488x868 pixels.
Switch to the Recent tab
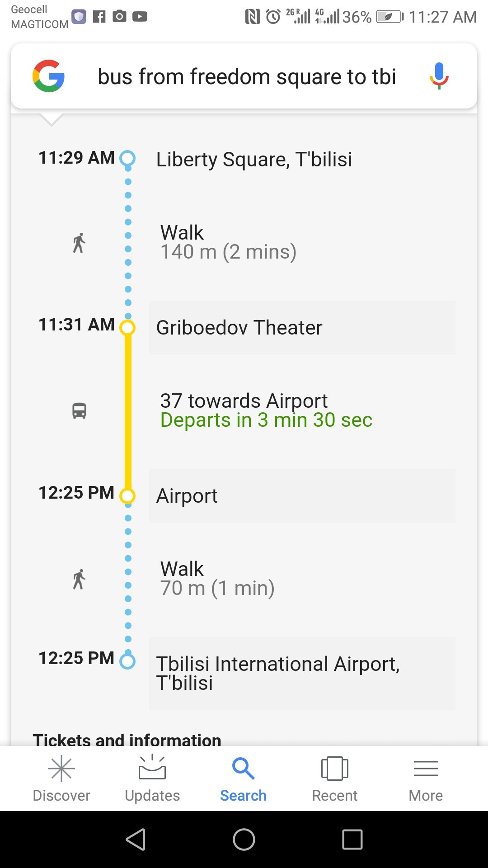[x=334, y=779]
